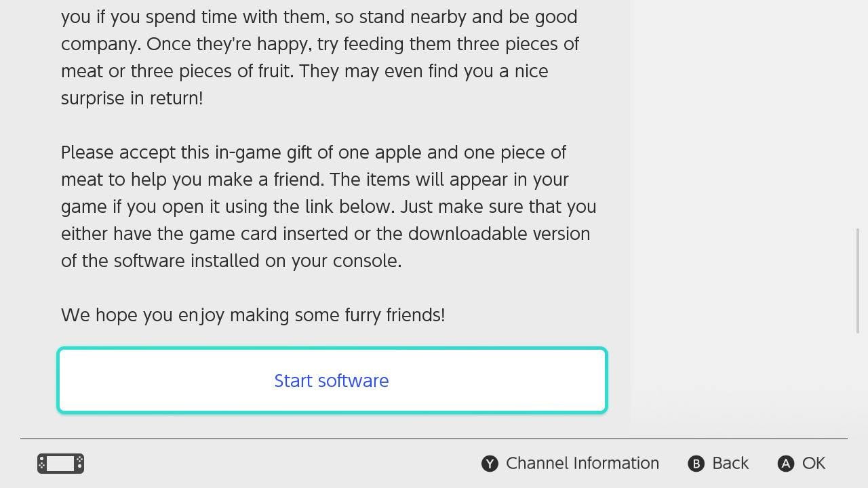Click scrollbar track below the thumb
Screen dimensions: 868x488
tap(858, 383)
